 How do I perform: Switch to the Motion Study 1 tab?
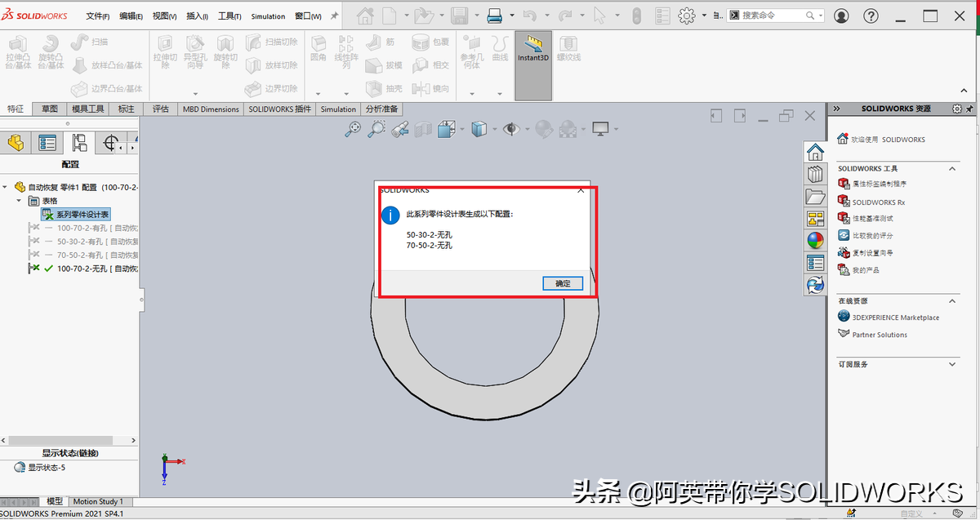(98, 501)
